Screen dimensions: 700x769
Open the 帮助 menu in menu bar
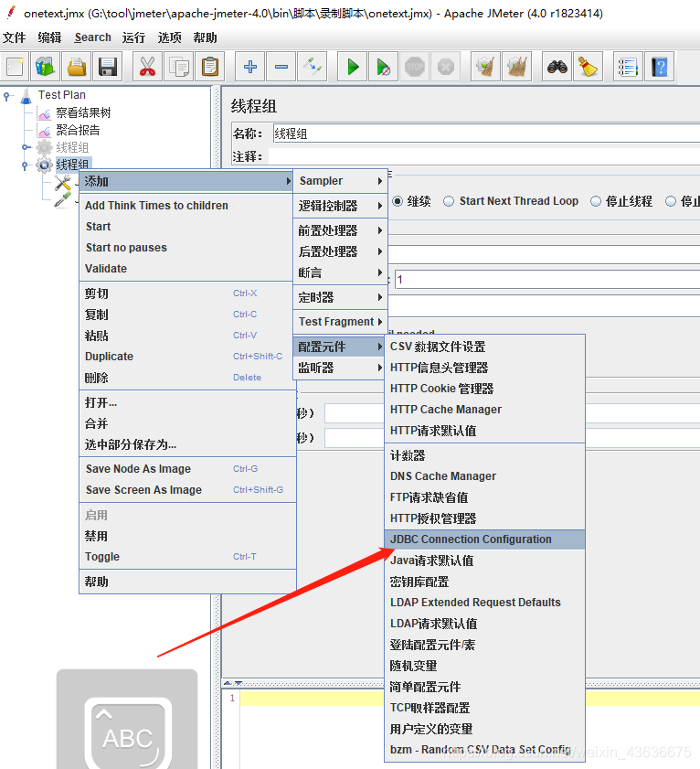pos(205,37)
